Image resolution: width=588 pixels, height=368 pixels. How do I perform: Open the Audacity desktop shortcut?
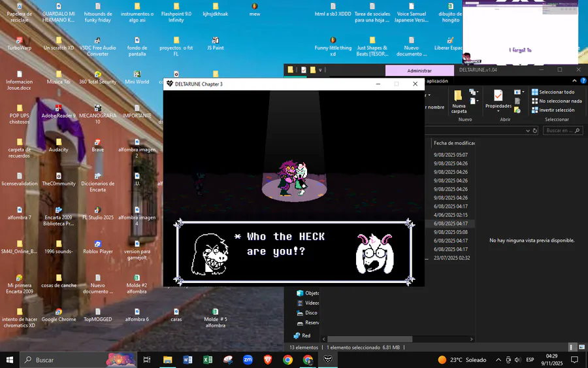tap(59, 145)
